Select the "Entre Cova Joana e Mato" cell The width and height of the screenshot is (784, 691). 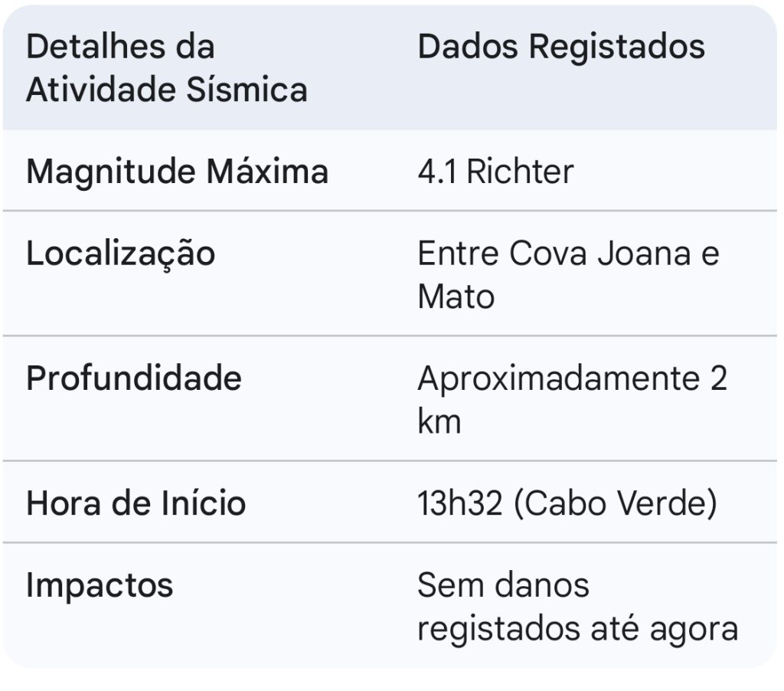[567, 274]
